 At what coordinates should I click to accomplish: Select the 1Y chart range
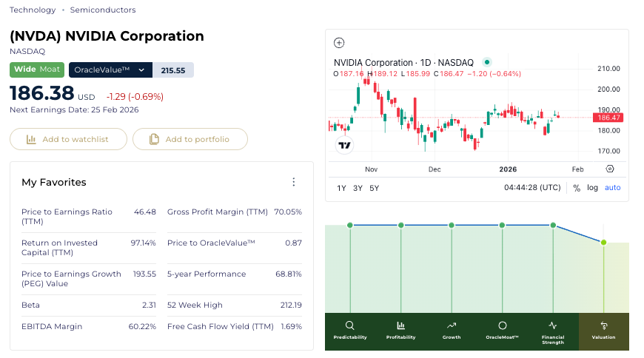[341, 188]
